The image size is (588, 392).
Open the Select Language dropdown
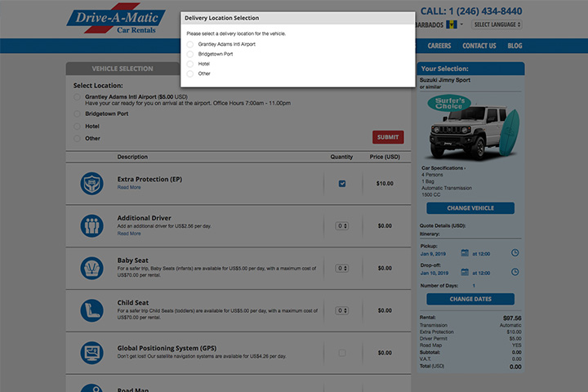click(x=497, y=24)
